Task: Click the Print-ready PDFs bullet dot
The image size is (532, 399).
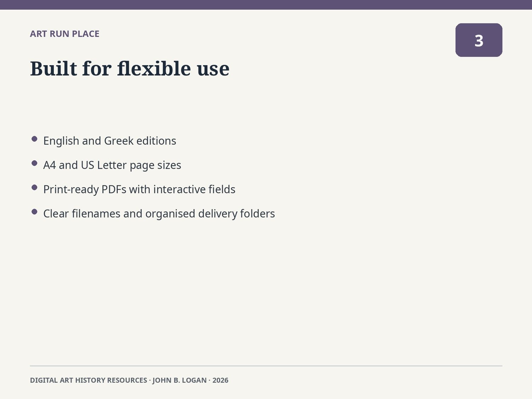Action: pos(34,187)
